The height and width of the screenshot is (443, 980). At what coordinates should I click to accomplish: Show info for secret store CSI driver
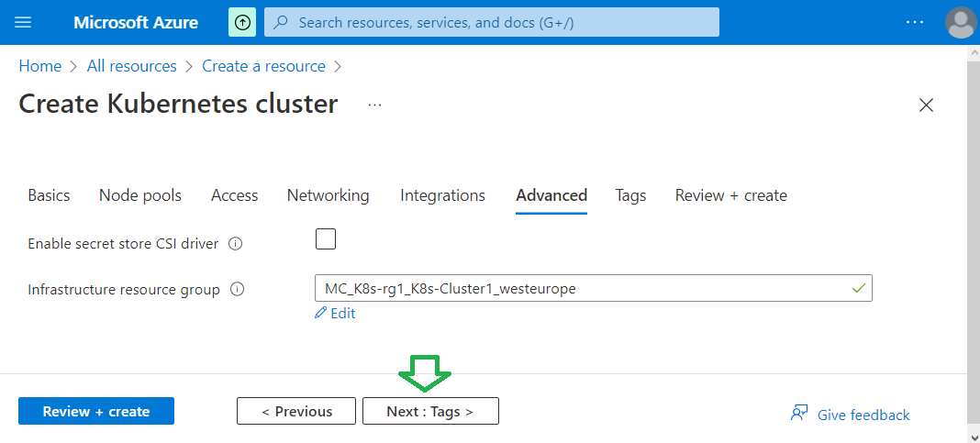(235, 244)
